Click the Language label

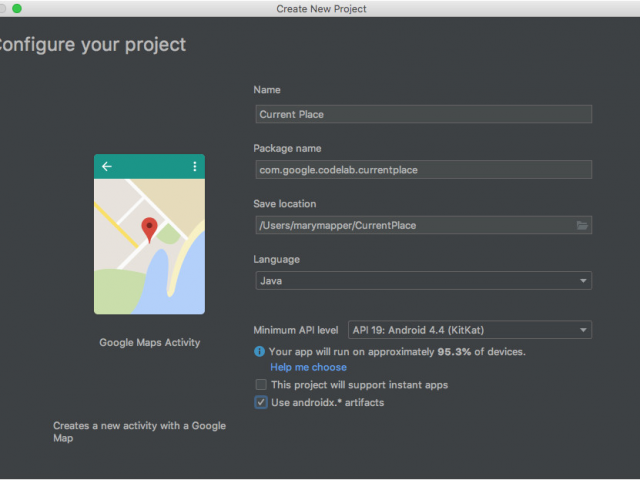click(276, 260)
